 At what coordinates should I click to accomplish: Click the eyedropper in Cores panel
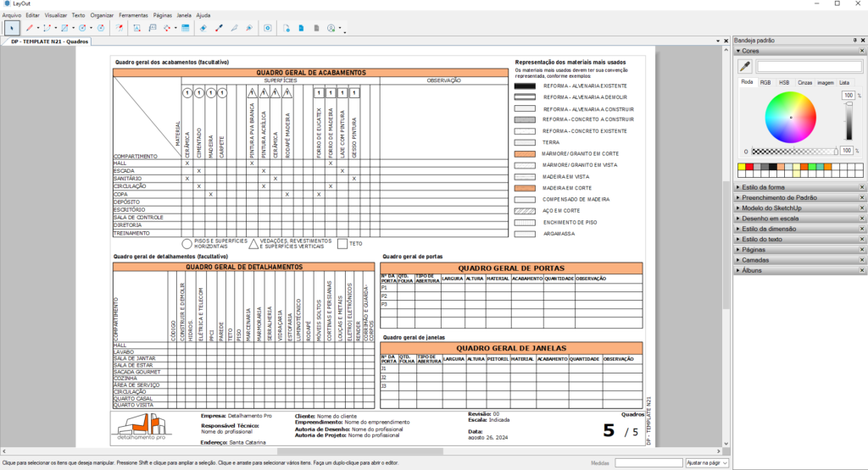(x=745, y=66)
